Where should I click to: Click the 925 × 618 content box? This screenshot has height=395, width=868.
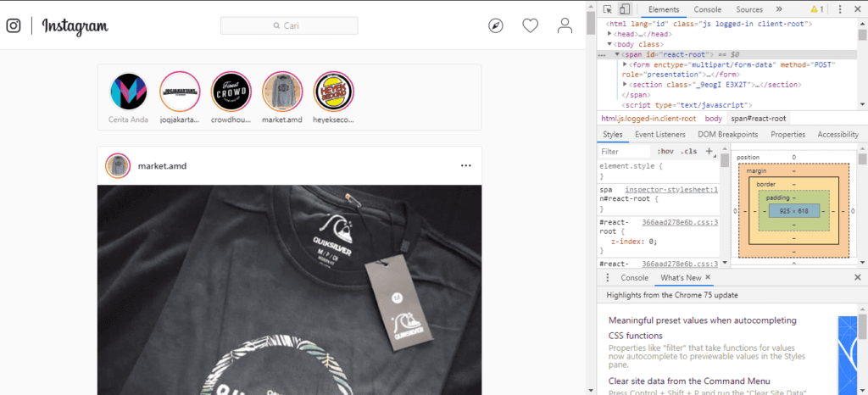(793, 211)
